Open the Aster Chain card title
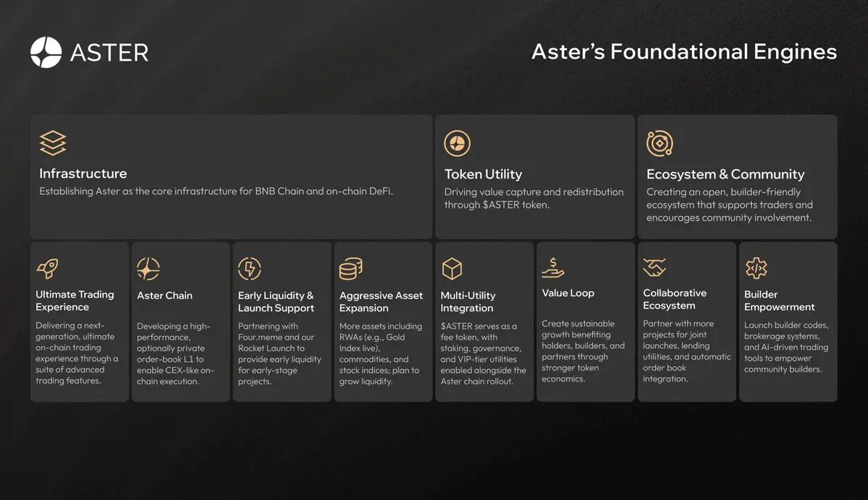The height and width of the screenshot is (500, 868). (x=165, y=295)
